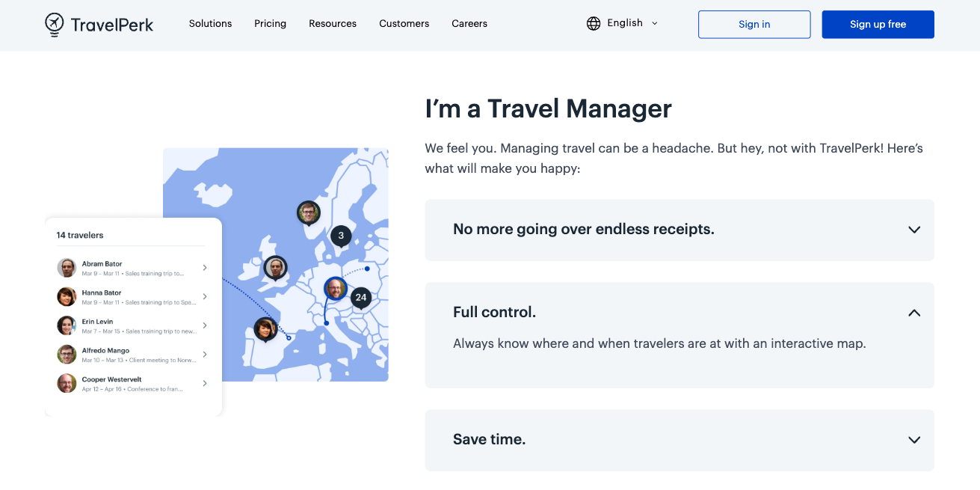980x490 pixels.
Task: Open the Solutions menu
Action: [x=210, y=24]
